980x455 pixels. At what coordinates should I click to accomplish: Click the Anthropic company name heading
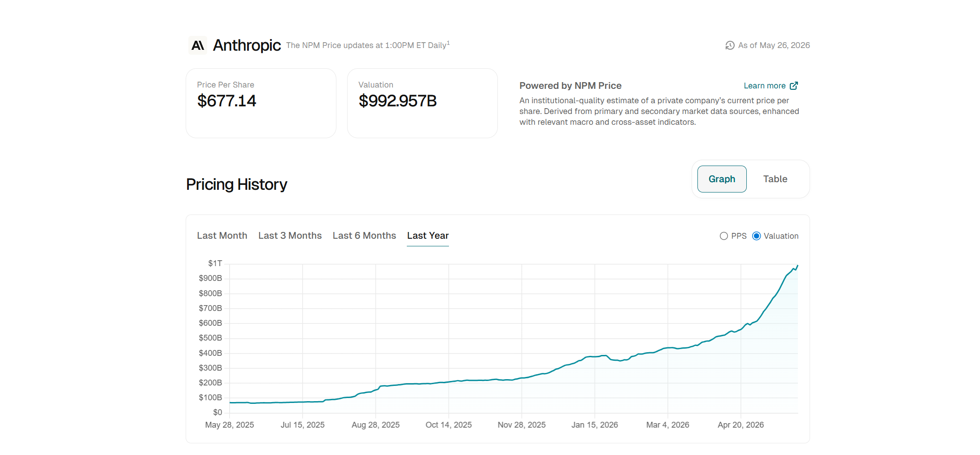click(x=247, y=45)
